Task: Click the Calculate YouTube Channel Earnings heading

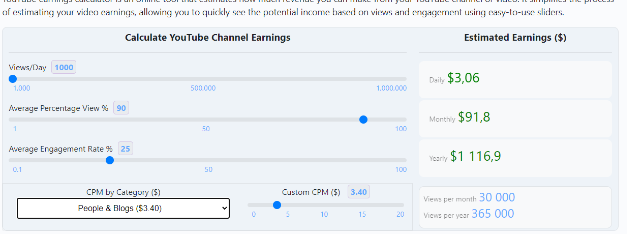Action: pyautogui.click(x=208, y=38)
